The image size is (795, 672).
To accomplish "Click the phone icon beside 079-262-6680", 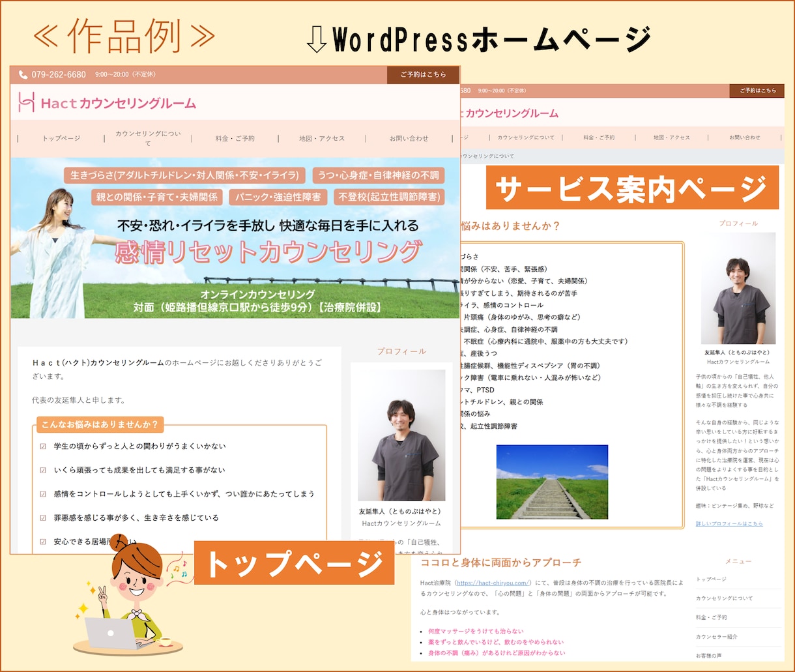I will 23,75.
